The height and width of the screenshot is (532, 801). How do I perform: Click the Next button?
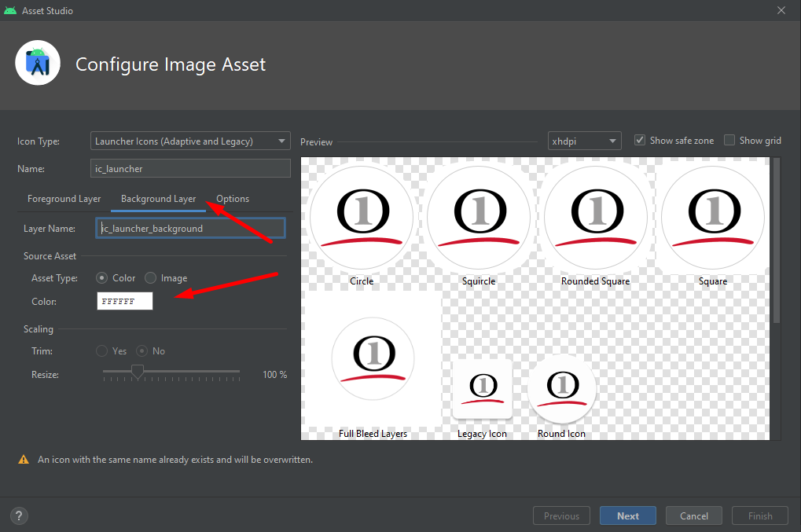(627, 516)
